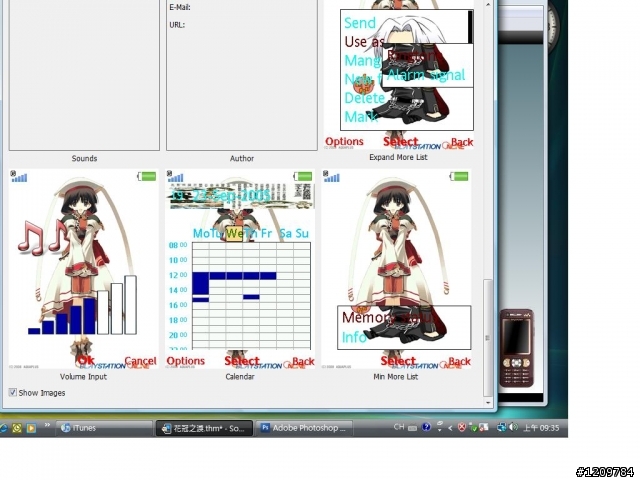Toggle the Show Images checkbox
Screen dimensions: 640x480
(x=13, y=392)
